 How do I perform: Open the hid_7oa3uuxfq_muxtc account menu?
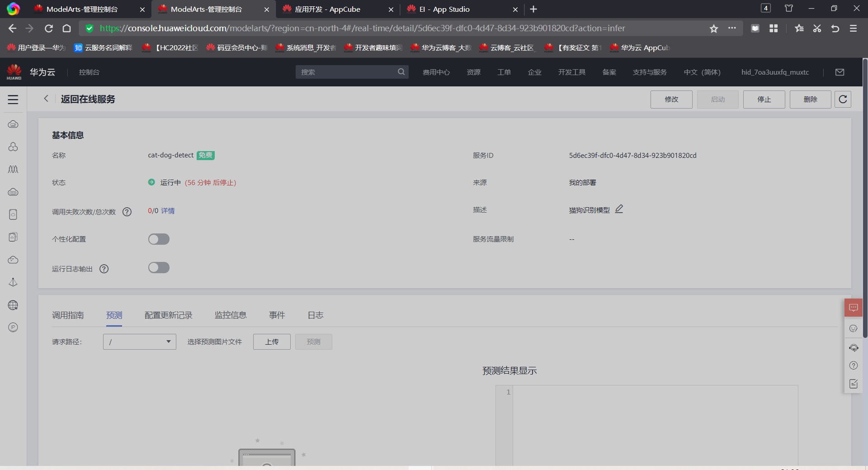(775, 72)
